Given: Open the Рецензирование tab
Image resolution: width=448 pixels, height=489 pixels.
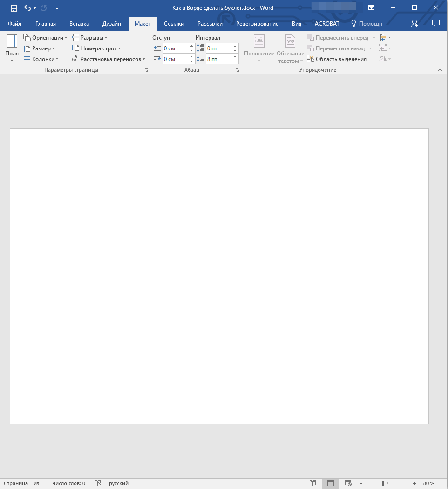Looking at the screenshot, I should pyautogui.click(x=258, y=23).
